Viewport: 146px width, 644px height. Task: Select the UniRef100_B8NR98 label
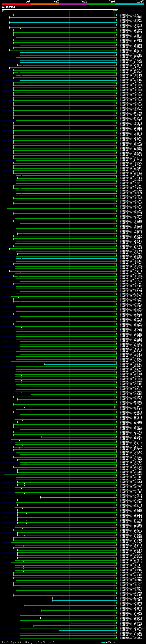[x=131, y=369]
